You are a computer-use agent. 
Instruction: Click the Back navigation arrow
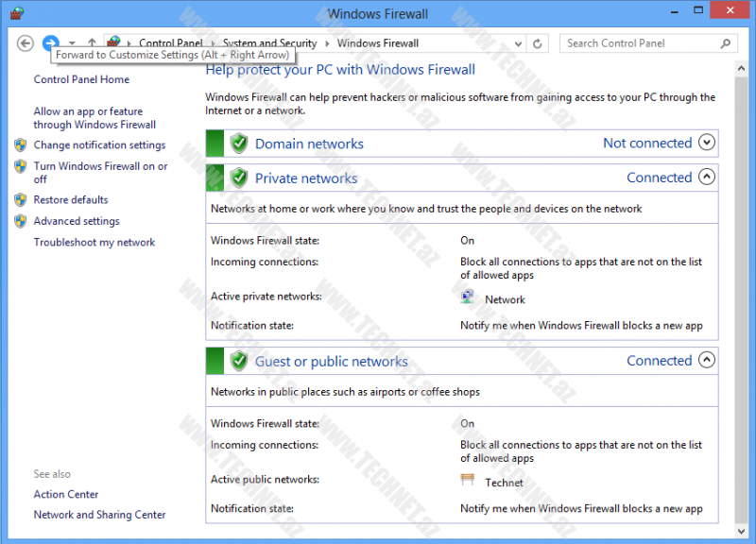26,43
